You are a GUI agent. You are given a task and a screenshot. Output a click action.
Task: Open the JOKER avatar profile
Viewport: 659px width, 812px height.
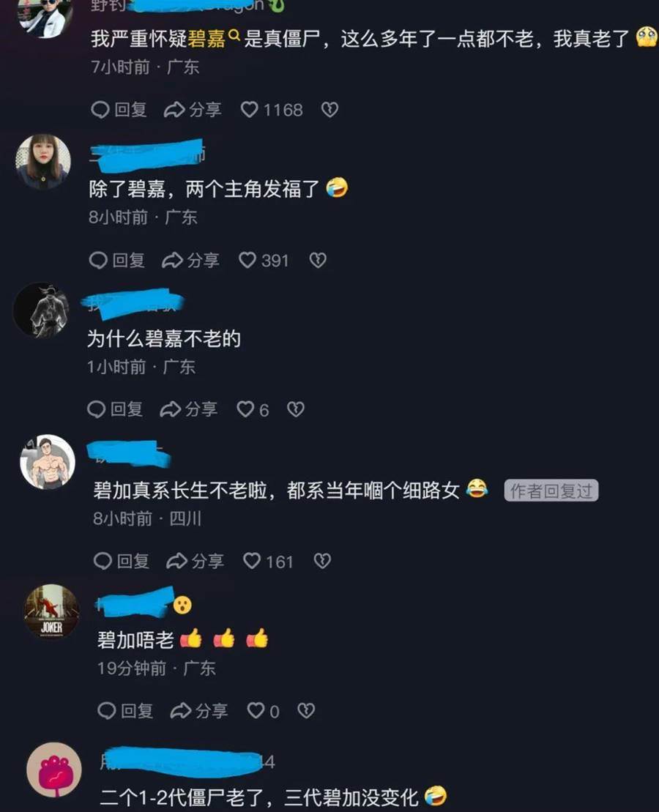point(52,611)
